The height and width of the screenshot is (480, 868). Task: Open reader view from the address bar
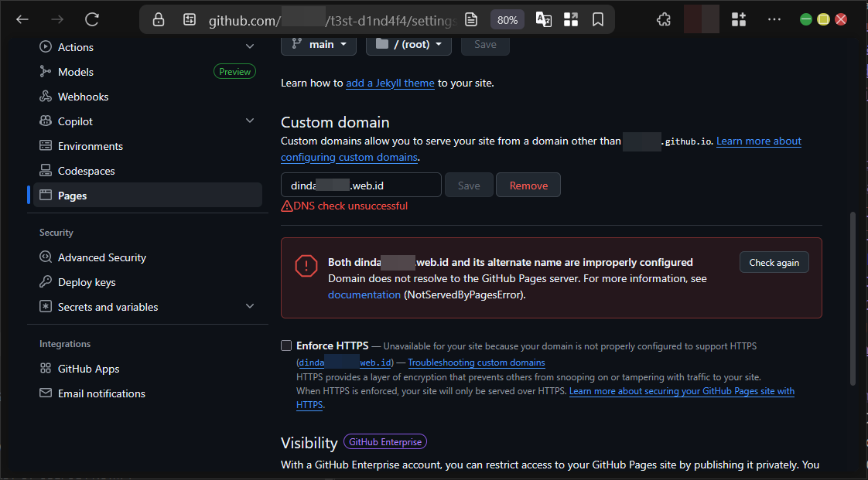click(x=471, y=19)
